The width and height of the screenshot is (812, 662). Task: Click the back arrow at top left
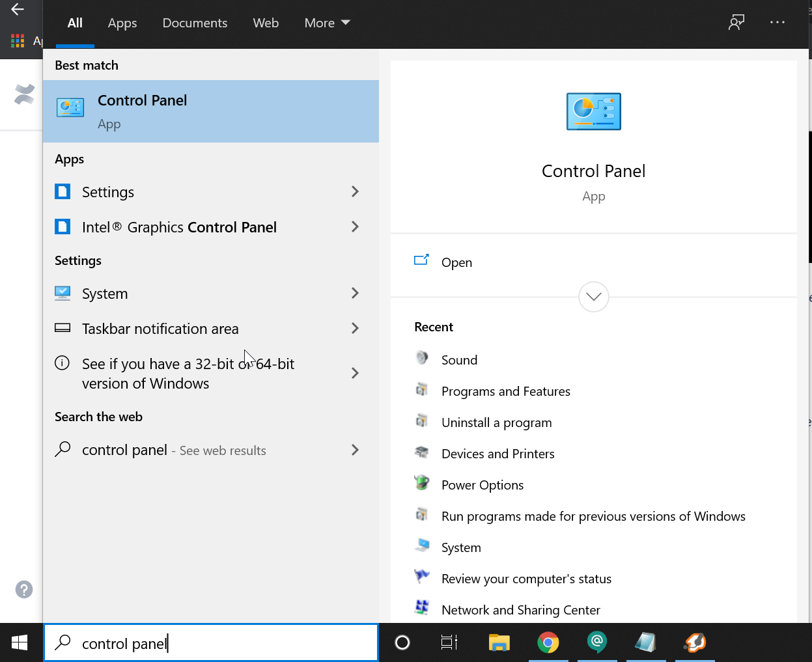pyautogui.click(x=18, y=9)
